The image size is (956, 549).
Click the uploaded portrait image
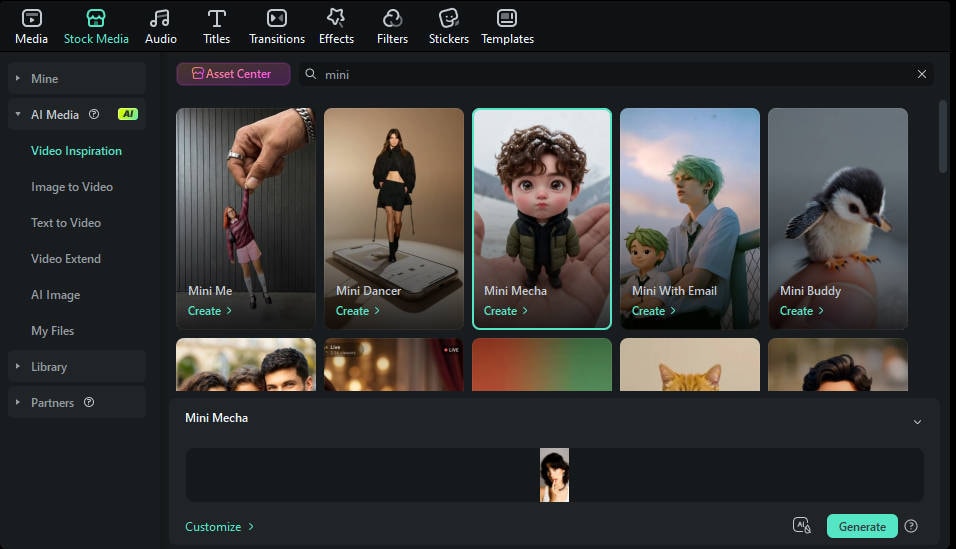[x=554, y=475]
